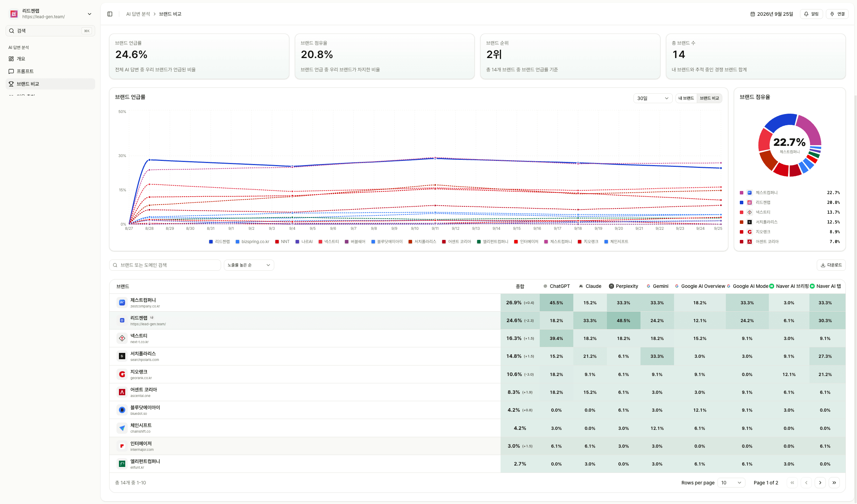The height and width of the screenshot is (504, 857).
Task: Select 브랜드 비교 in the sidebar
Action: click(50, 84)
